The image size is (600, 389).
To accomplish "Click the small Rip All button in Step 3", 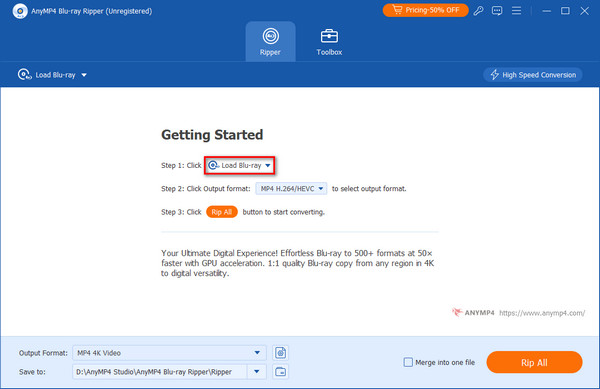I will tap(222, 212).
